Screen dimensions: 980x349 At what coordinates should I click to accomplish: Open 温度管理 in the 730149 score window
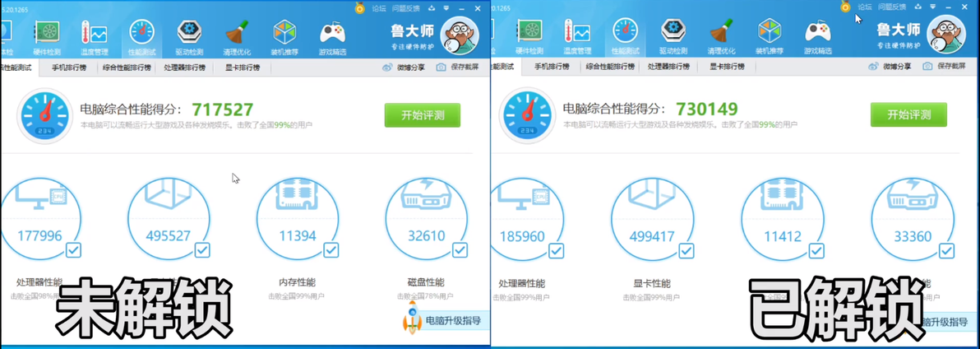click(578, 38)
